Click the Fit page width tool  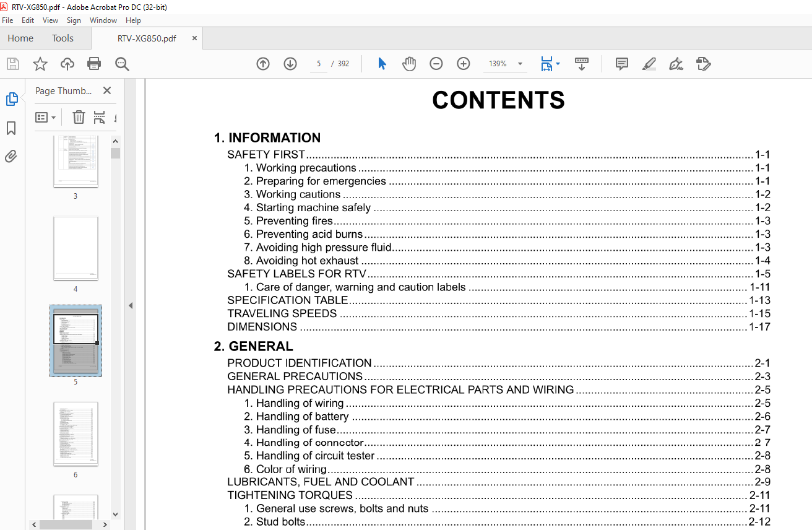(546, 64)
